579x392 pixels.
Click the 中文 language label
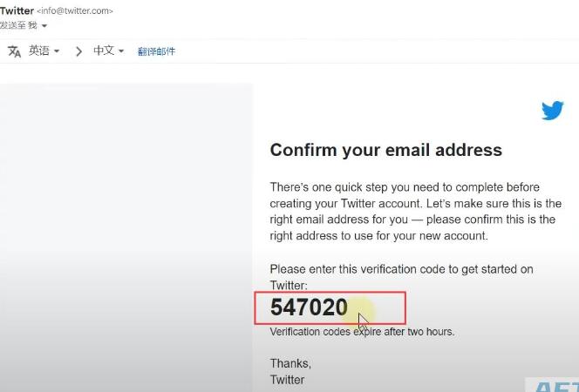pyautogui.click(x=104, y=51)
